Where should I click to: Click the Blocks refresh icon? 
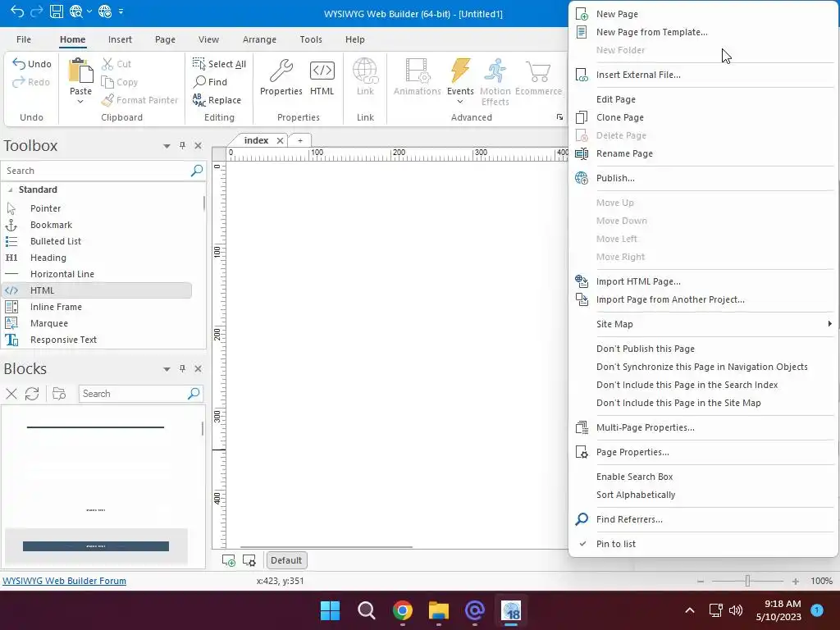point(32,394)
